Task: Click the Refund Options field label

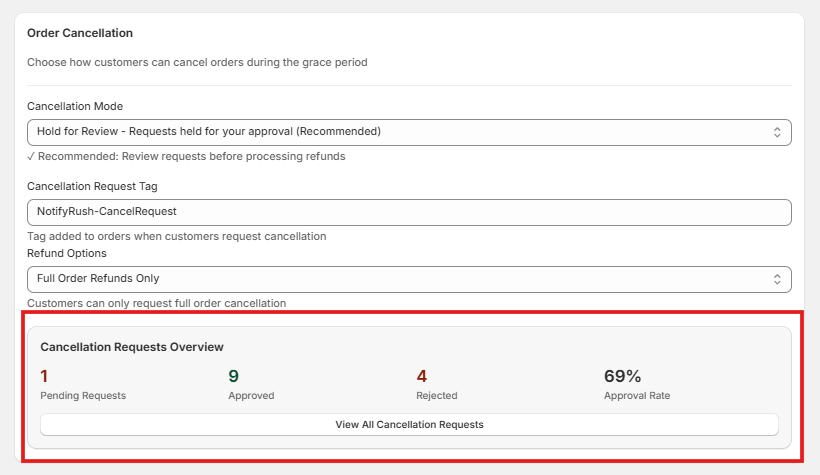Action: click(x=67, y=253)
